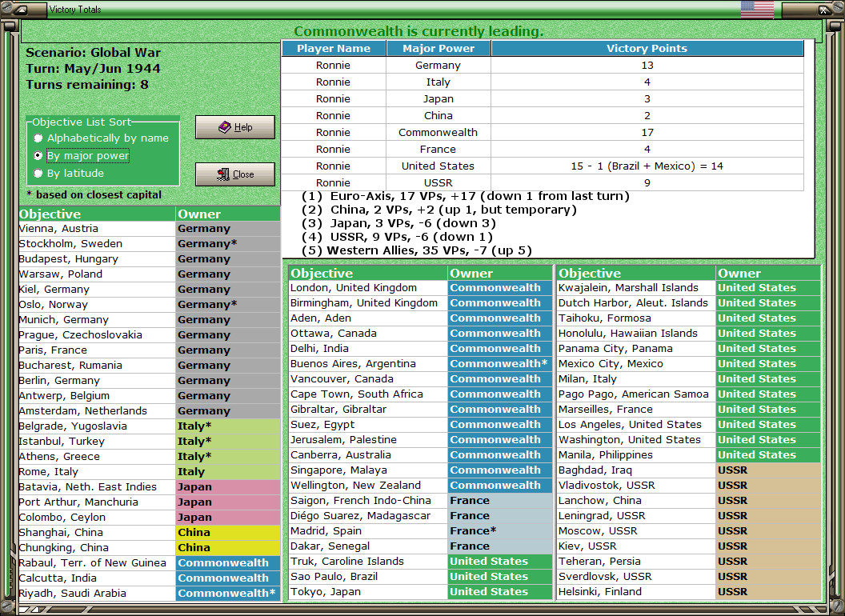Click the Owner header above United States list
The image size is (845, 616).
click(x=768, y=274)
